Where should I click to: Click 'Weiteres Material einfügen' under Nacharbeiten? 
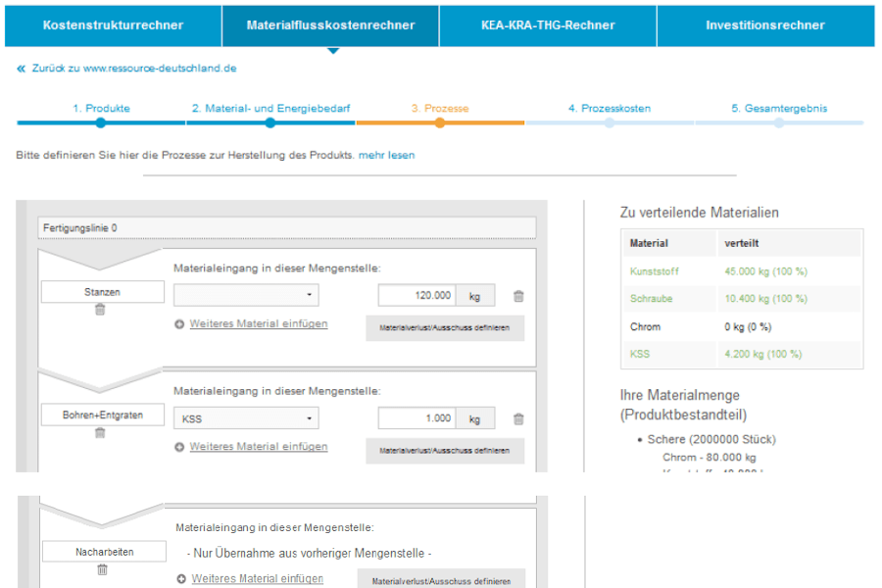257,579
